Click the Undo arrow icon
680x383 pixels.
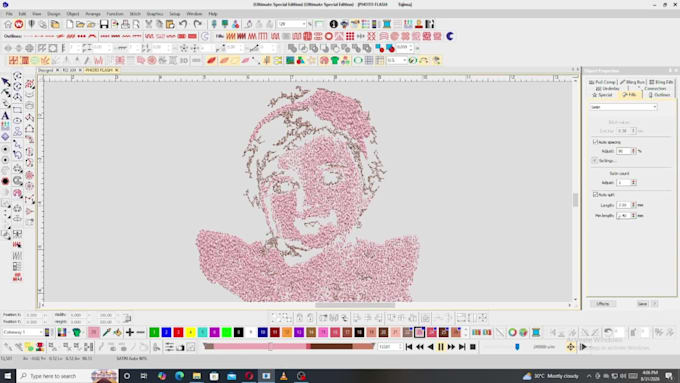point(183,24)
